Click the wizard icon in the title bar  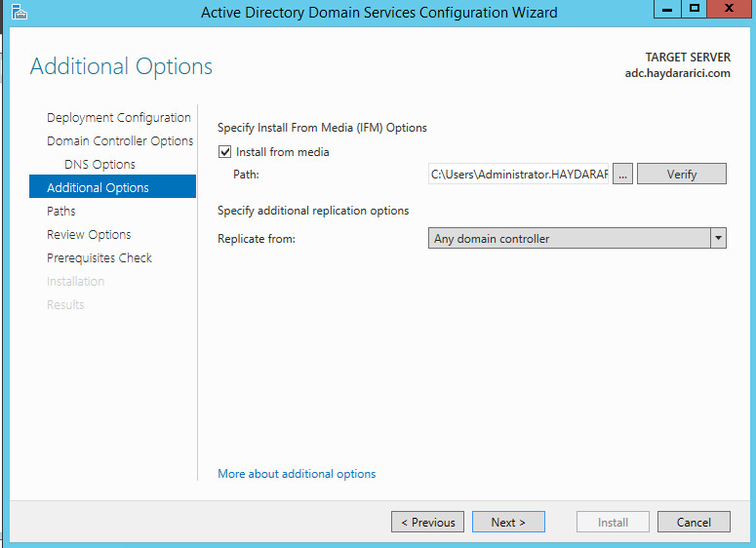[x=19, y=12]
